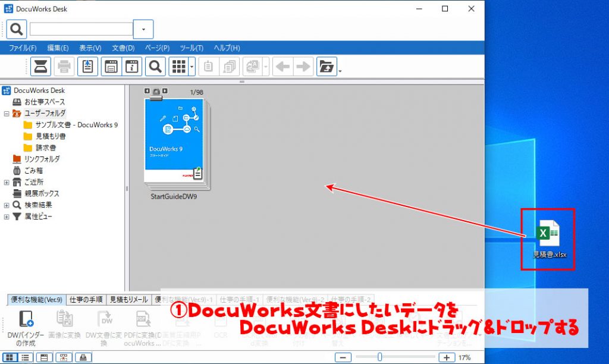609x364 pixels.
Task: Select the 画像に変換 conversion icon
Action: pyautogui.click(x=64, y=319)
